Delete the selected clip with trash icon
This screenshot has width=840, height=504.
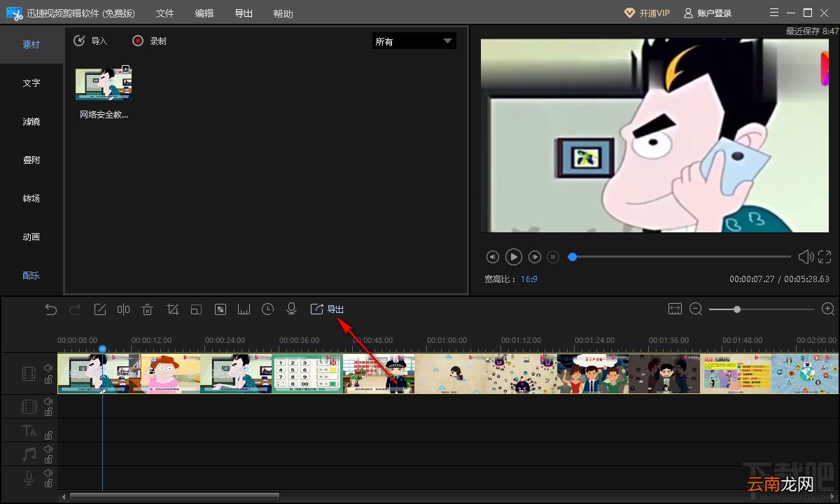[x=148, y=309]
